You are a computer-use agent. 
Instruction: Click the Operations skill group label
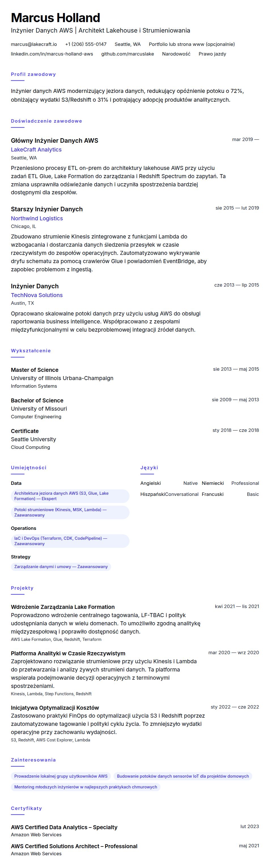(23, 528)
